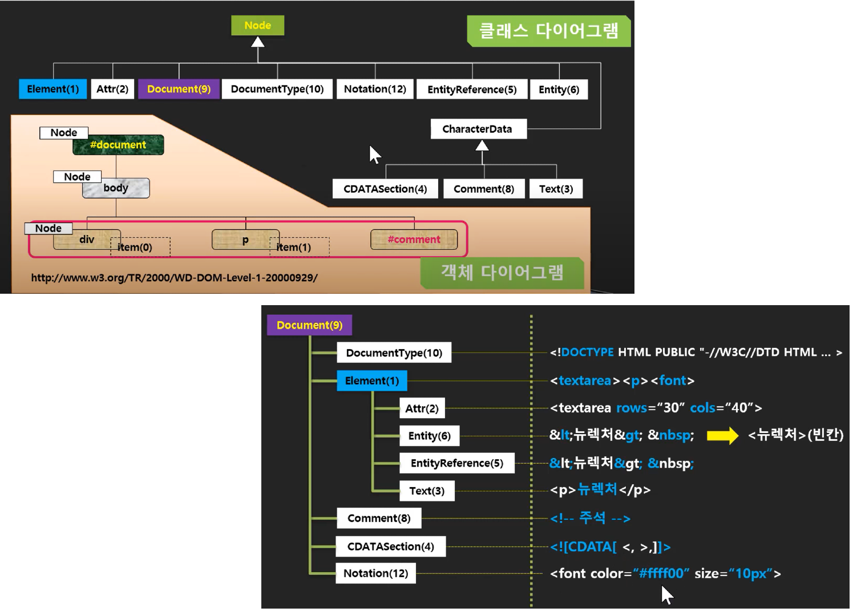Select the <p>뉴렉처</p> code example
The width and height of the screenshot is (853, 616).
600,489
